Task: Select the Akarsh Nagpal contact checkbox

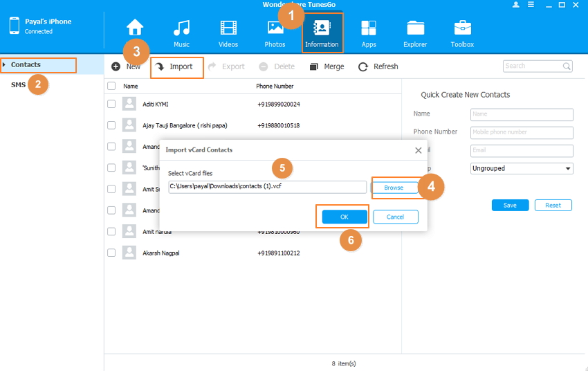Action: tap(111, 253)
